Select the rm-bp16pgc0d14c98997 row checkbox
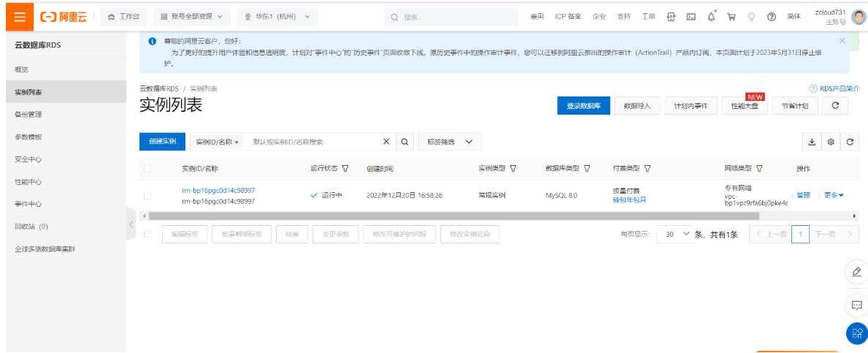868x353 pixels. [x=147, y=196]
